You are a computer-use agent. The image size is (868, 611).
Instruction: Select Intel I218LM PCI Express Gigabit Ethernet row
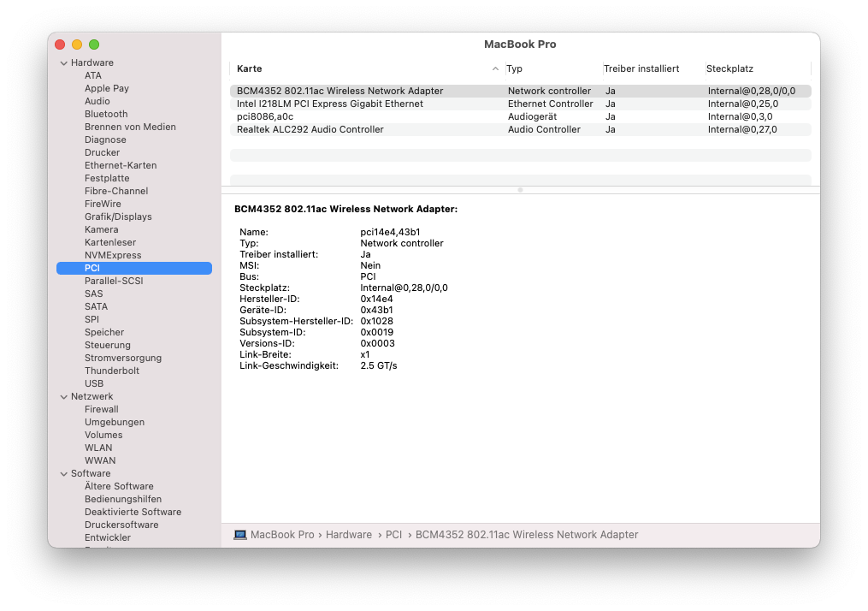tap(520, 104)
